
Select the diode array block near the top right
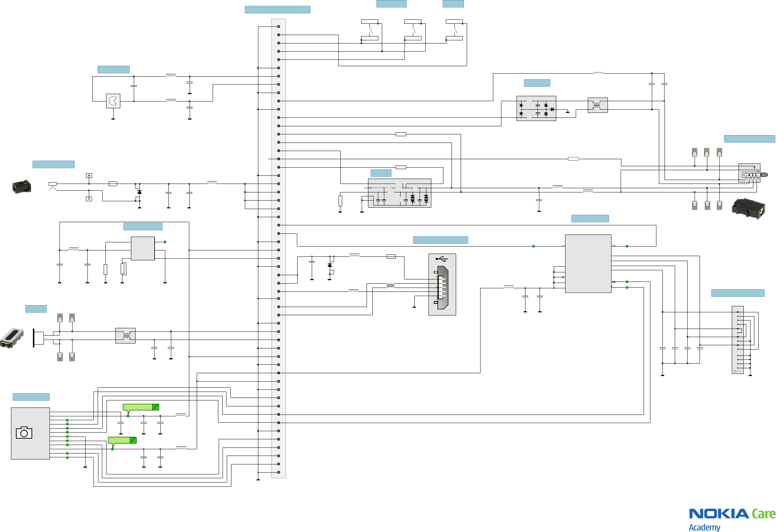pos(536,109)
